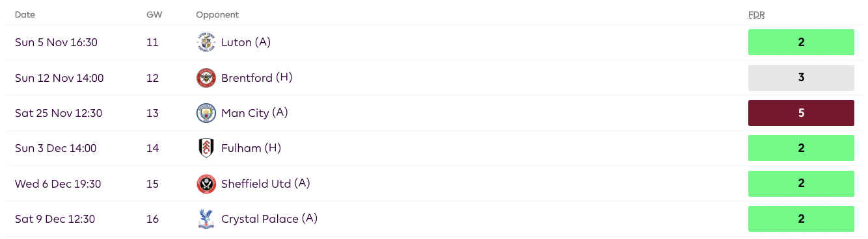This screenshot has width=868, height=239.
Task: Select the Crystal Palace (A) opponent name
Action: click(269, 219)
